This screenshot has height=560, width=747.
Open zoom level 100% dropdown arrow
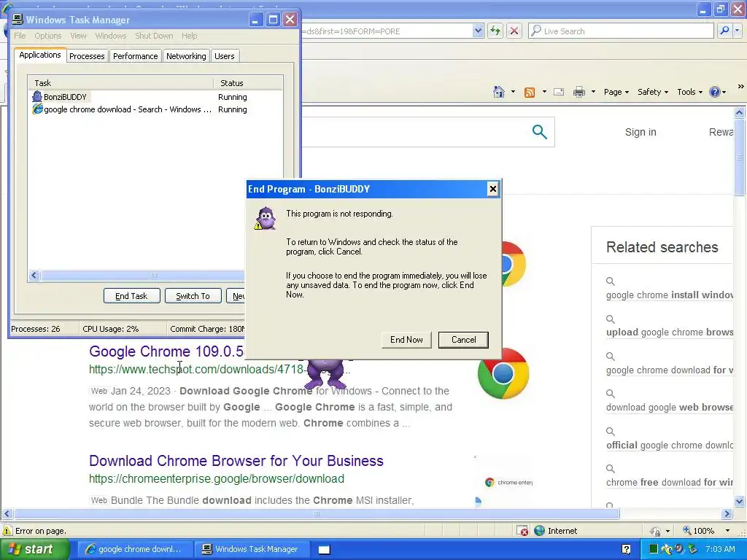pyautogui.click(x=727, y=531)
